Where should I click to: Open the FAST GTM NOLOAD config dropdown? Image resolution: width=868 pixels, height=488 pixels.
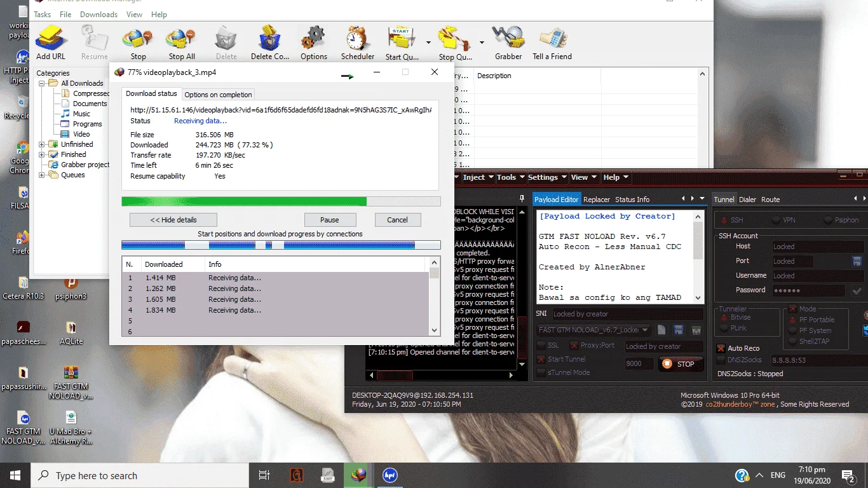(645, 330)
